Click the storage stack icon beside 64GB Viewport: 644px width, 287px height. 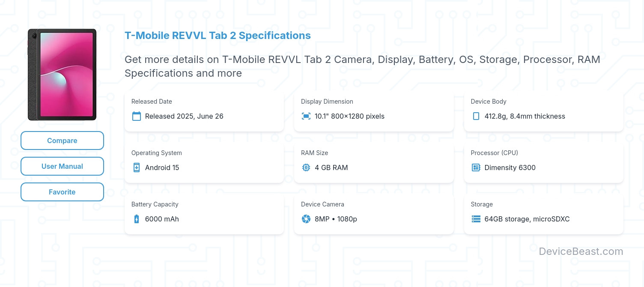coord(476,219)
